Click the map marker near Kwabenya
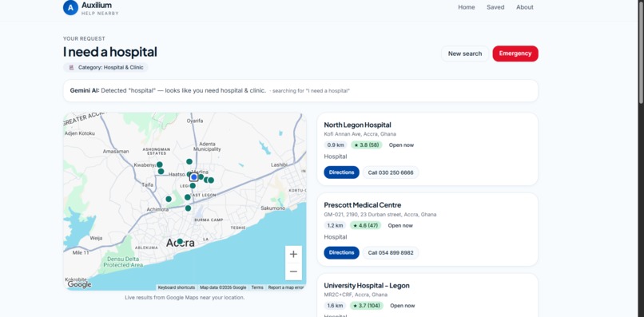The height and width of the screenshot is (317, 644). tap(159, 164)
